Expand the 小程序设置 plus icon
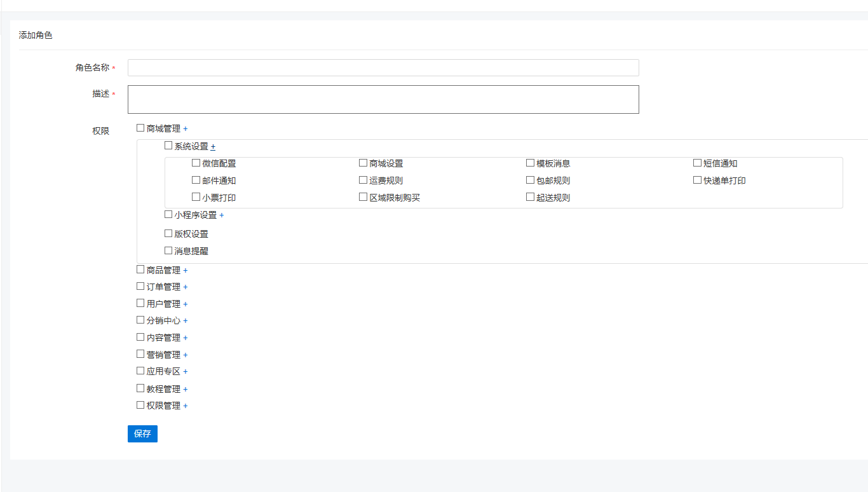Image resolution: width=868 pixels, height=492 pixels. [x=222, y=215]
